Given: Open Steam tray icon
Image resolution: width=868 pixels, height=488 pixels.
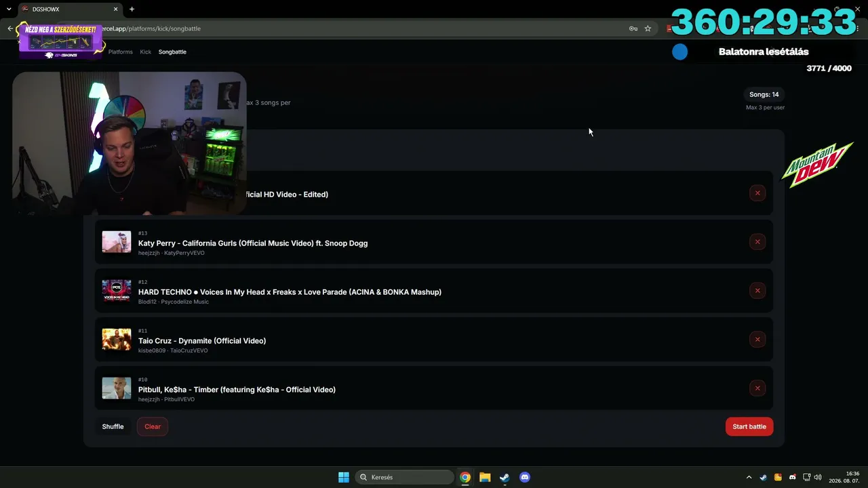Looking at the screenshot, I should pos(763,477).
